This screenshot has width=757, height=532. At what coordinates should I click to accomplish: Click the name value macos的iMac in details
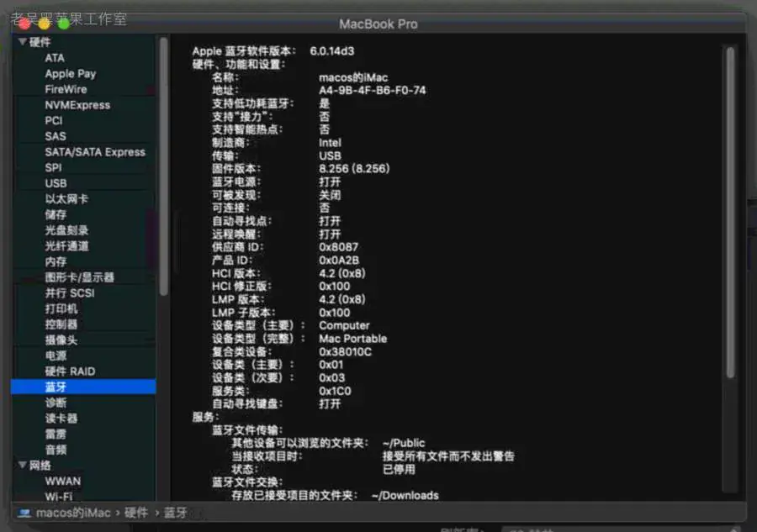(x=353, y=77)
